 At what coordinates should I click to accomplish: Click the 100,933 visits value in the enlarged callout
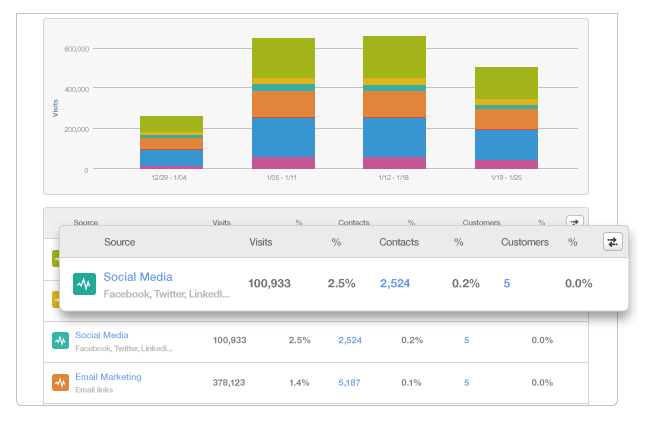(x=269, y=284)
